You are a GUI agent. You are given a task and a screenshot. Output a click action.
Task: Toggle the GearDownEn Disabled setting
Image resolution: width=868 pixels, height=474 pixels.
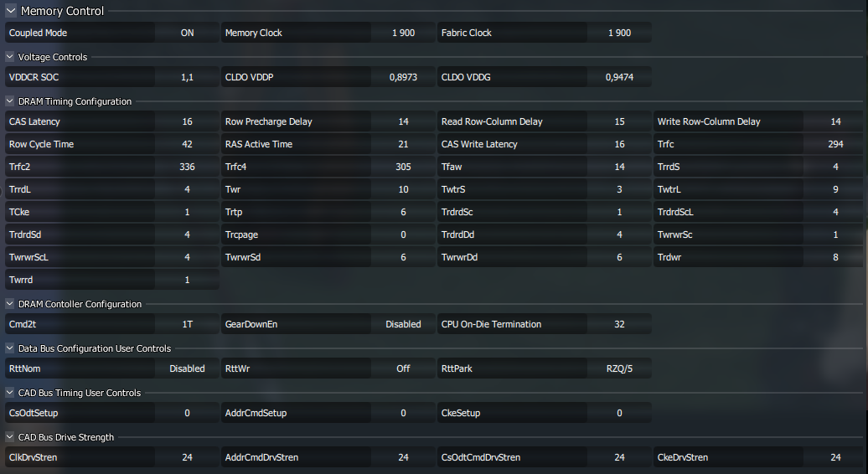pos(403,324)
